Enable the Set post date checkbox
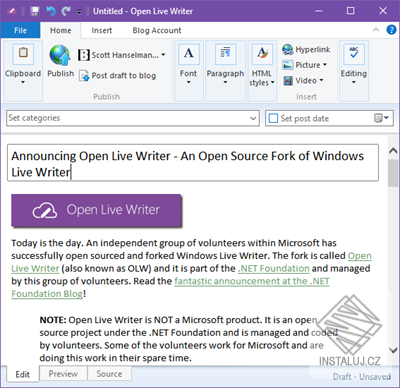The width and height of the screenshot is (400, 388). pyautogui.click(x=273, y=118)
